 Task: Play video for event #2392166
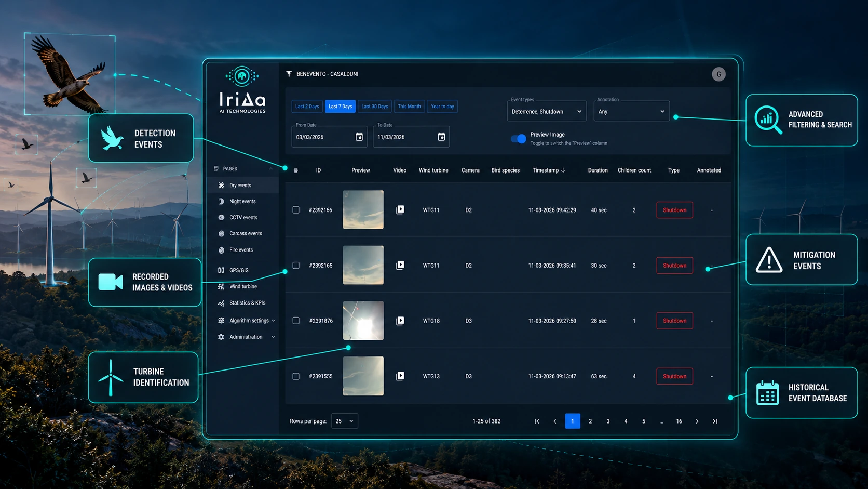pyautogui.click(x=400, y=210)
